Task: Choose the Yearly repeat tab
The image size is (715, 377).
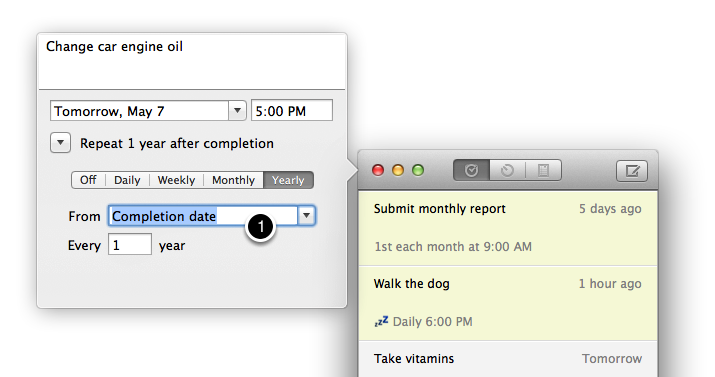Action: (288, 180)
